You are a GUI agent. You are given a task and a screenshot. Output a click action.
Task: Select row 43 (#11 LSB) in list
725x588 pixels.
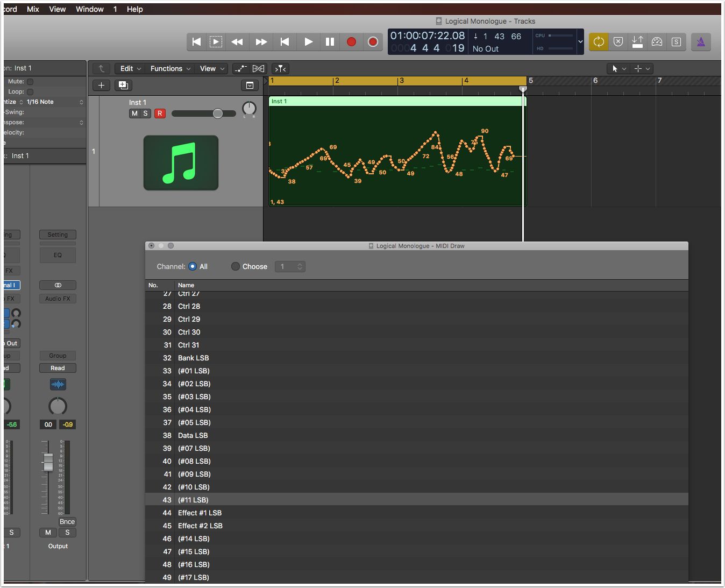(417, 500)
